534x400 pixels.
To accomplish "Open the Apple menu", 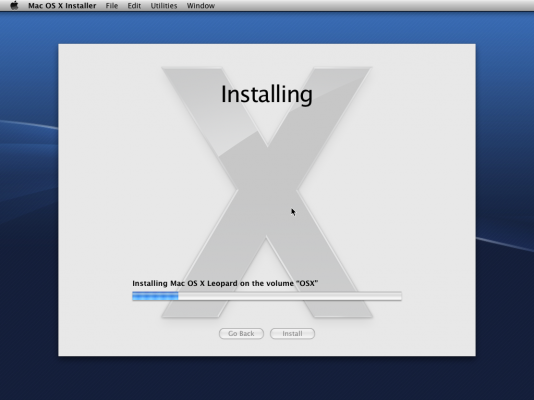I will coord(14,5).
